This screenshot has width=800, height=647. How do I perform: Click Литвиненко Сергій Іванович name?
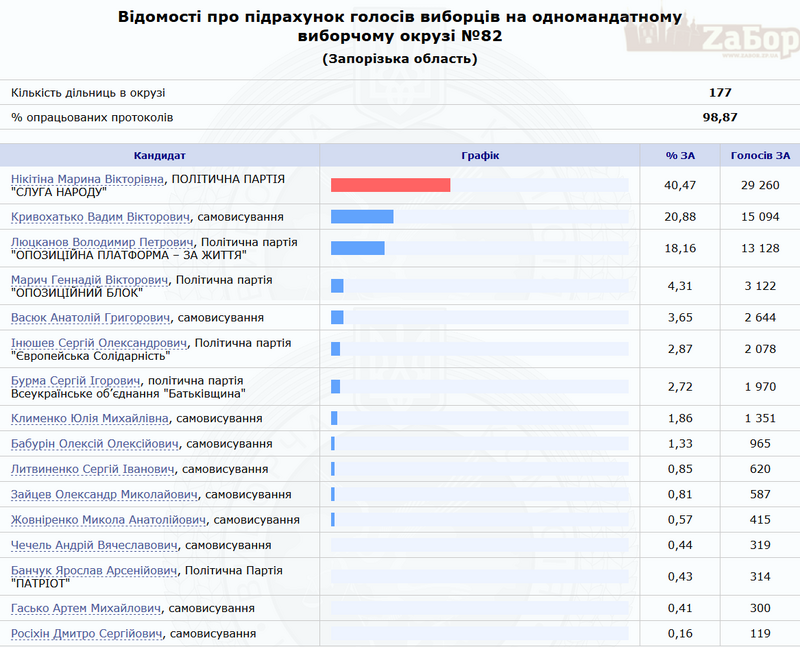click(x=91, y=469)
